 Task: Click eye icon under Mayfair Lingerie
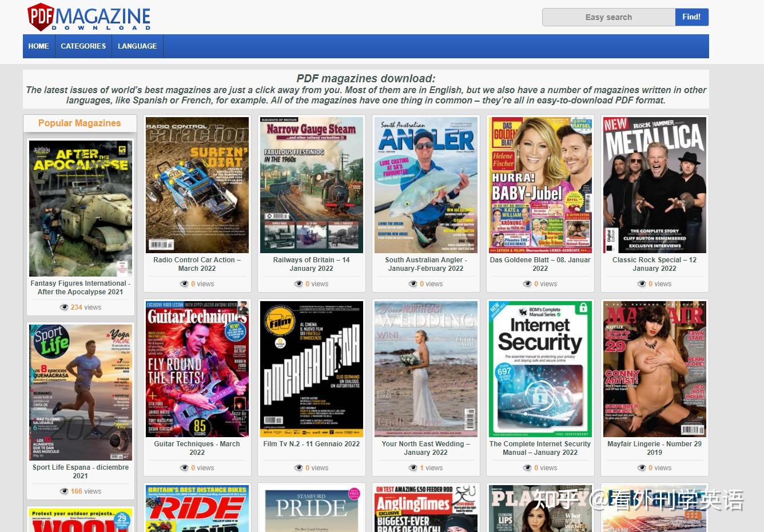tap(642, 468)
